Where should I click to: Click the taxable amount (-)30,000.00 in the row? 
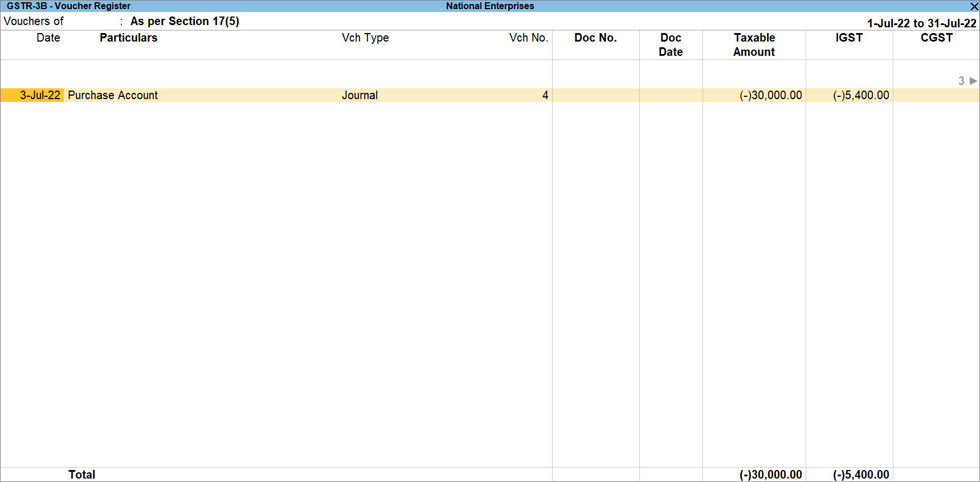tap(770, 95)
